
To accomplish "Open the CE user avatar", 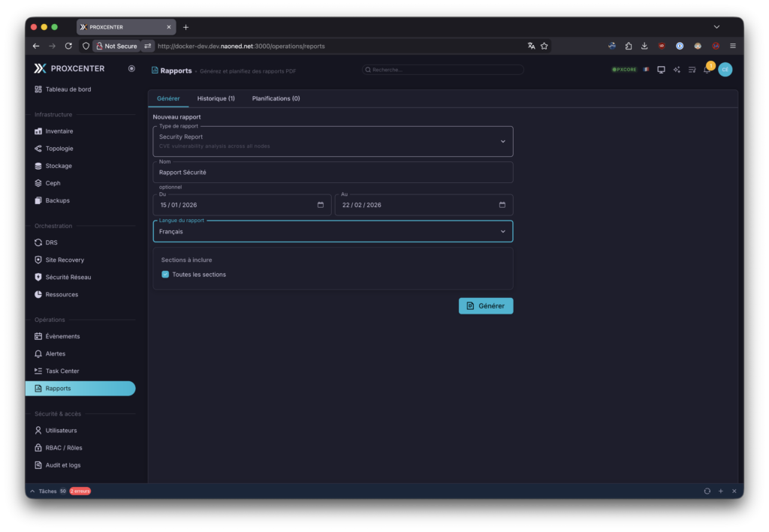I will pyautogui.click(x=725, y=70).
